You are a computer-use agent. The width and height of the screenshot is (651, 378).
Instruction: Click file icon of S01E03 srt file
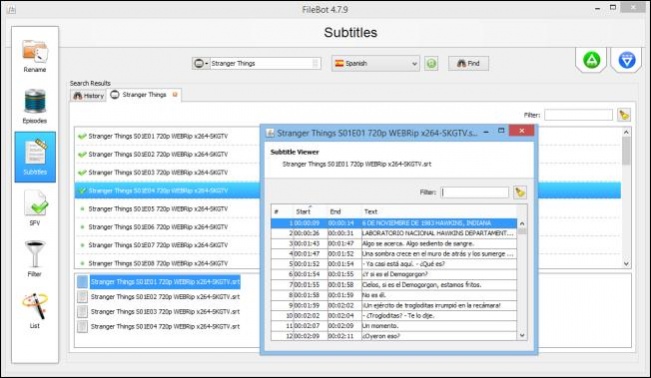pos(83,312)
